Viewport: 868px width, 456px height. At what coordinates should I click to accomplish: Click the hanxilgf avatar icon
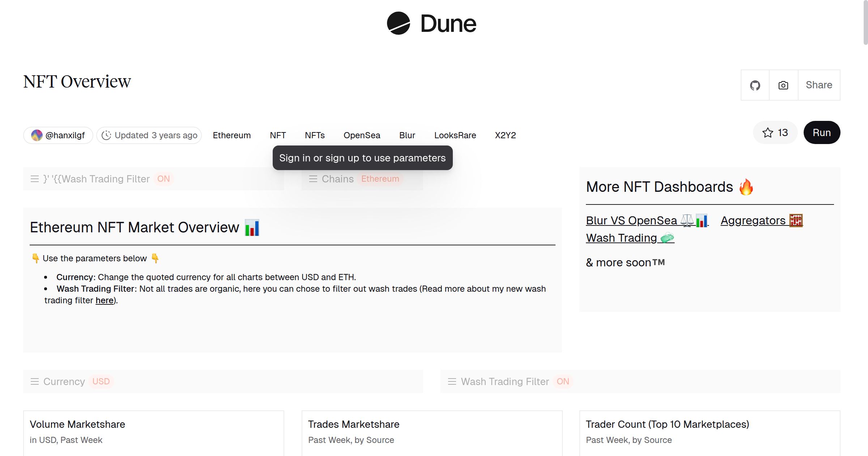click(37, 135)
